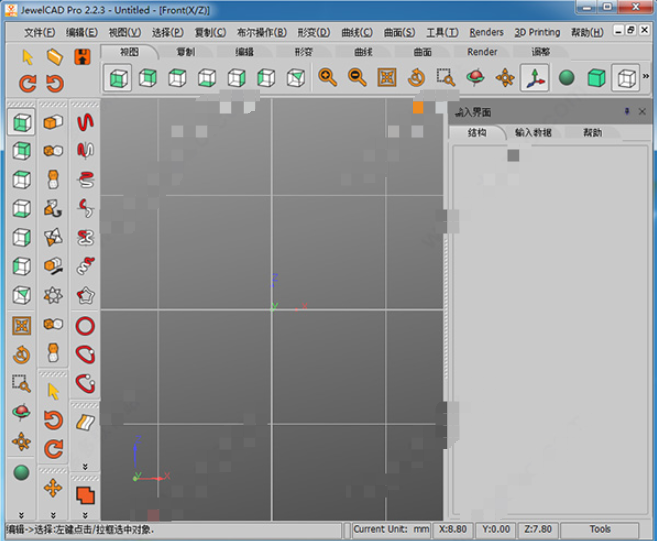This screenshot has height=541, width=657.
Task: Click Zoom In magnifier in top toolbar
Action: point(327,78)
